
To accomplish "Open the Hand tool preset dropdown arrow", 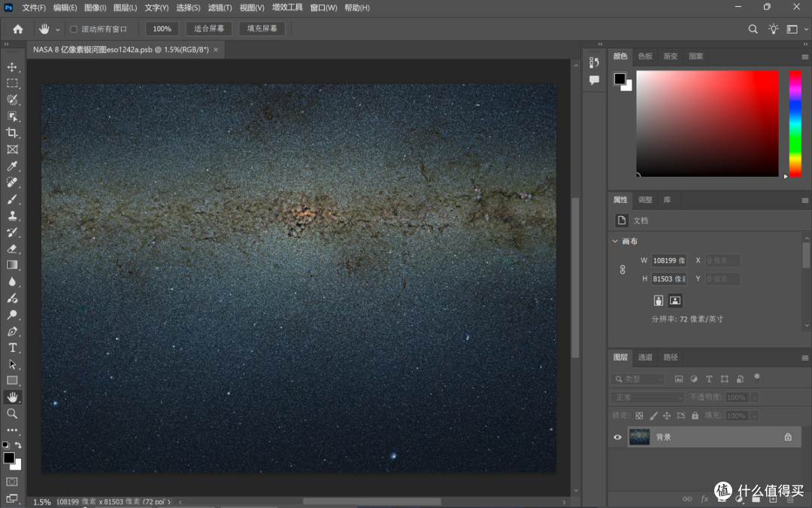I will point(57,29).
